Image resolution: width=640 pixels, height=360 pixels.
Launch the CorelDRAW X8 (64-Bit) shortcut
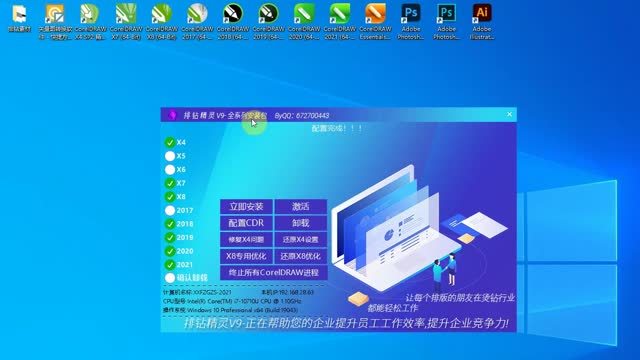162,22
